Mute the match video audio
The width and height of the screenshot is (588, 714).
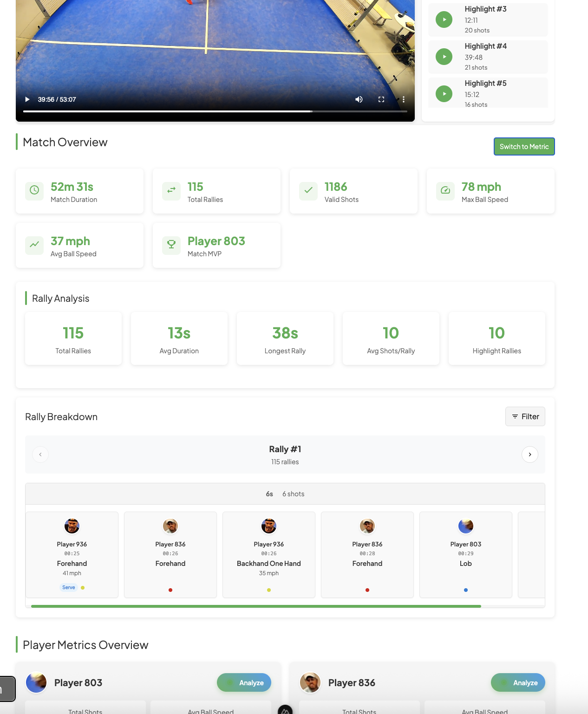click(359, 99)
